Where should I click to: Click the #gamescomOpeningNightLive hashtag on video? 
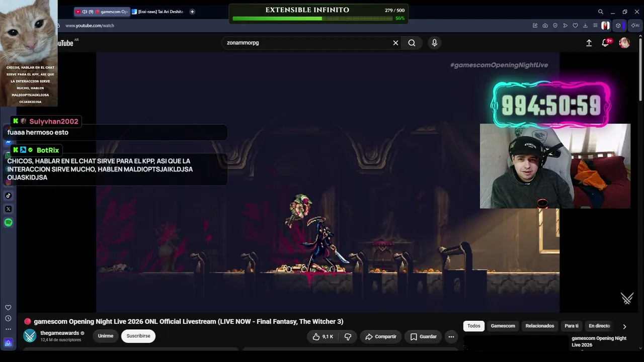click(499, 65)
